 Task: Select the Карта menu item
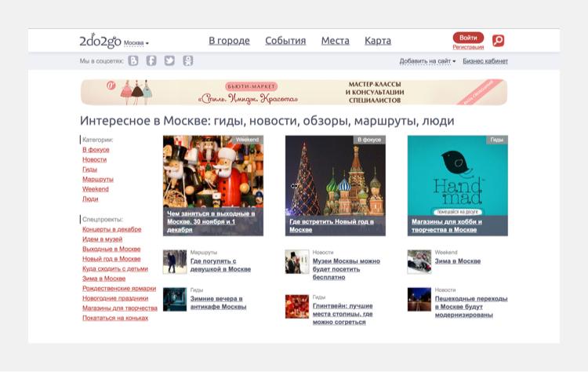tap(378, 41)
